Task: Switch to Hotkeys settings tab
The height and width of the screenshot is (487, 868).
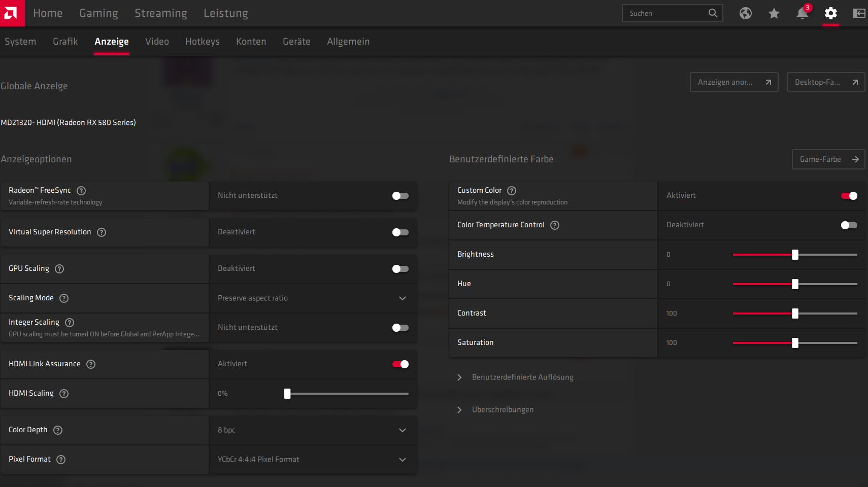Action: click(x=203, y=42)
